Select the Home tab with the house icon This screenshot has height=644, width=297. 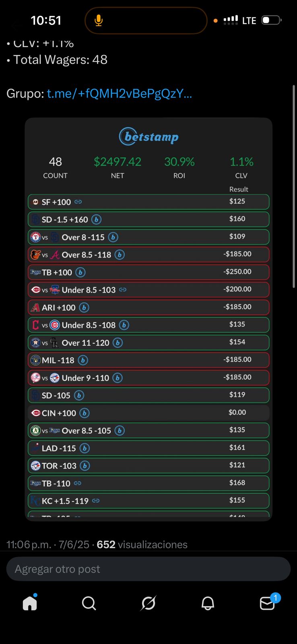click(x=30, y=603)
